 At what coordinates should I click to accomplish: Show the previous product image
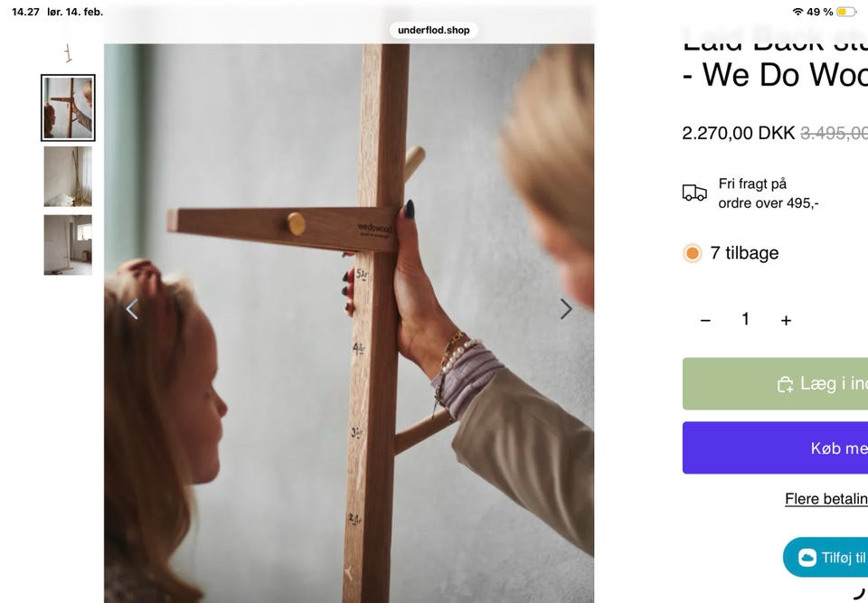(132, 309)
